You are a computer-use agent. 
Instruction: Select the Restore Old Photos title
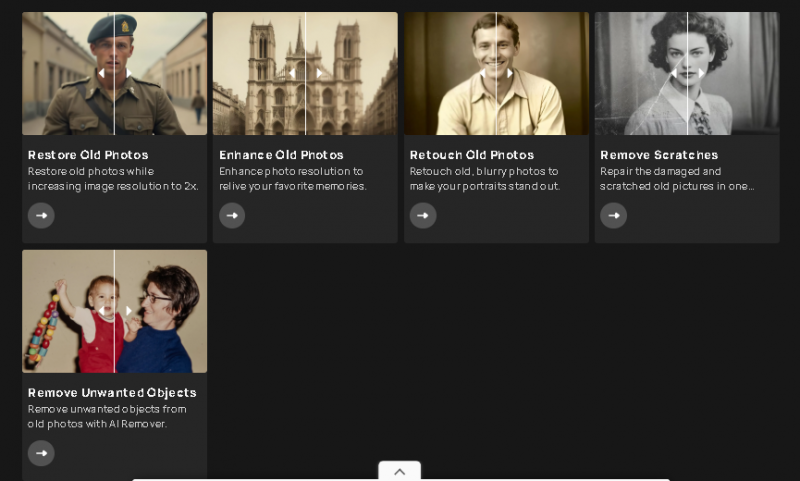tap(88, 155)
